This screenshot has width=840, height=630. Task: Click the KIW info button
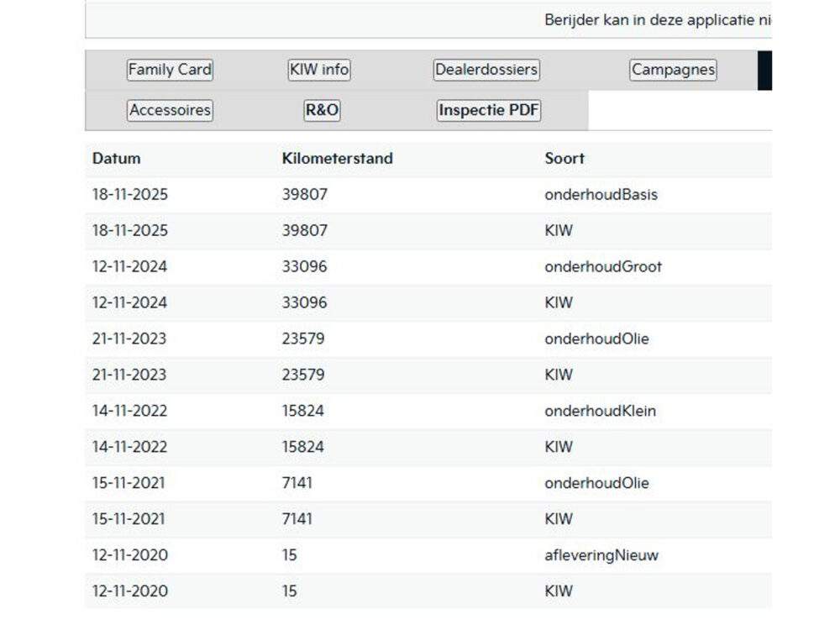tap(319, 70)
